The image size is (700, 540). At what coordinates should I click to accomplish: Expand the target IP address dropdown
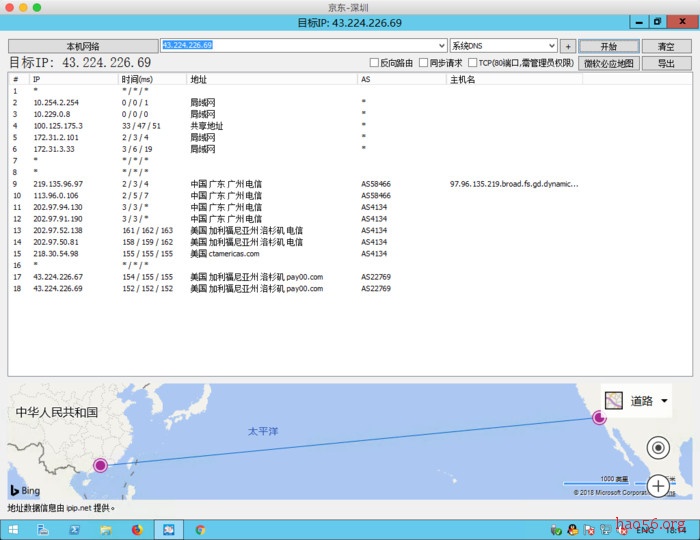441,46
